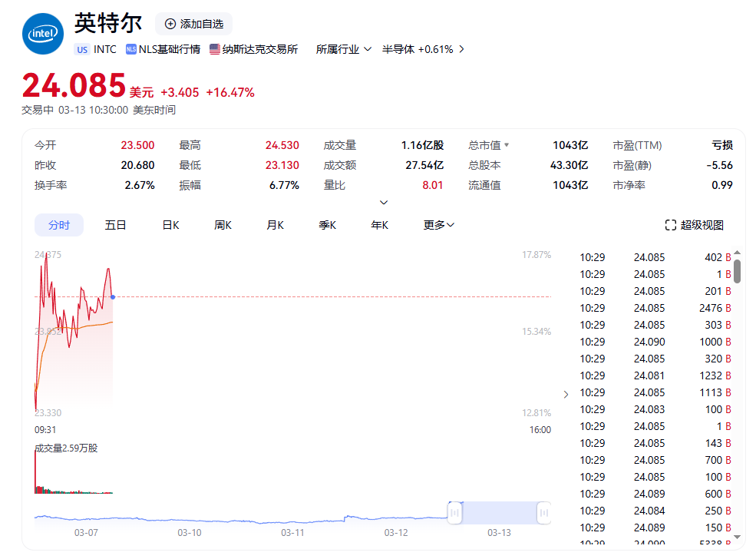756x559 pixels.
Task: Click the 量比 value 8.01
Action: coord(432,185)
